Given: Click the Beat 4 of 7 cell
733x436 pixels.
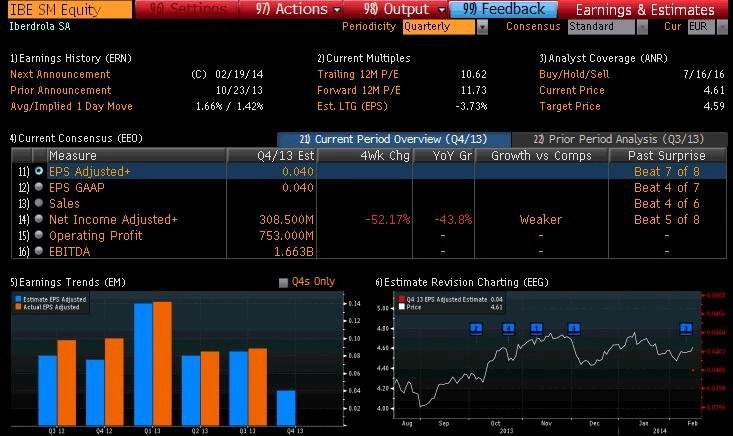Looking at the screenshot, I should [x=667, y=187].
